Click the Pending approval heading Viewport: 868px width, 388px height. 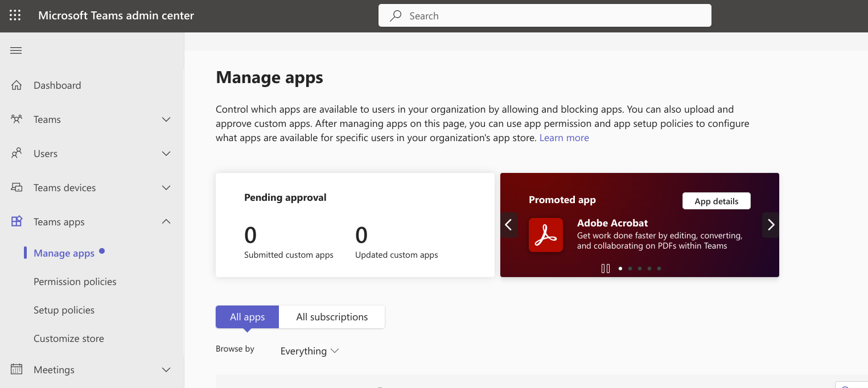point(285,197)
